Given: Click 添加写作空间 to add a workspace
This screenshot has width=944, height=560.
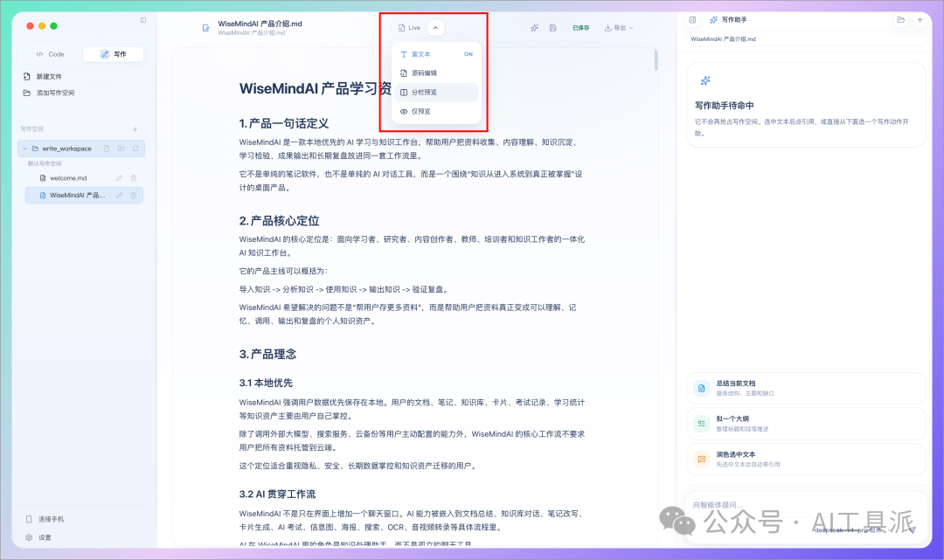Looking at the screenshot, I should click(49, 93).
